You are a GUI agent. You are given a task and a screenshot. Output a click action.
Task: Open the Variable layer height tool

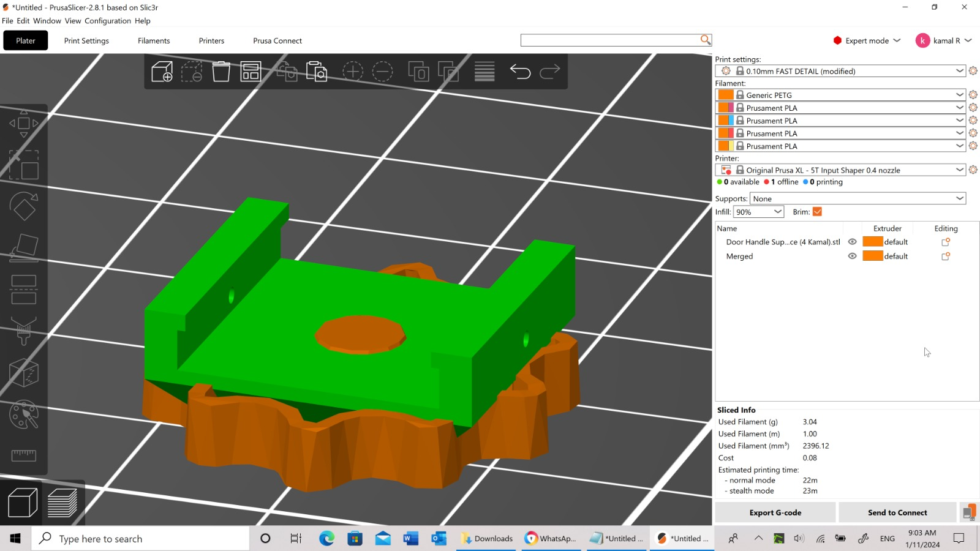pos(484,72)
